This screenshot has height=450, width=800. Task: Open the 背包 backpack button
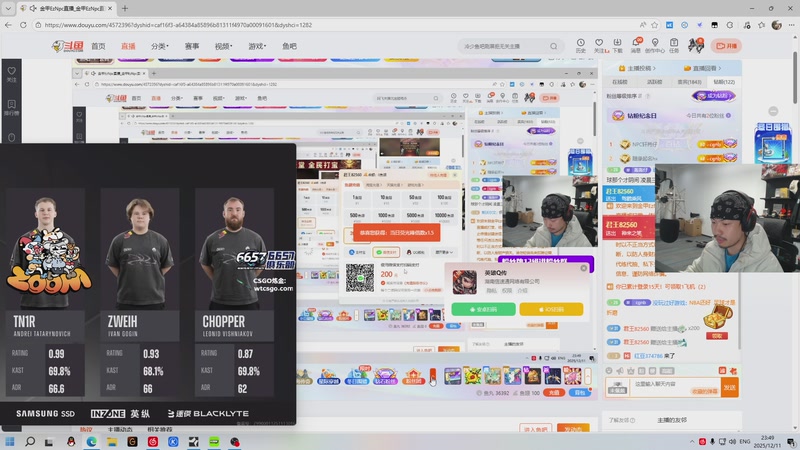pos(580,393)
